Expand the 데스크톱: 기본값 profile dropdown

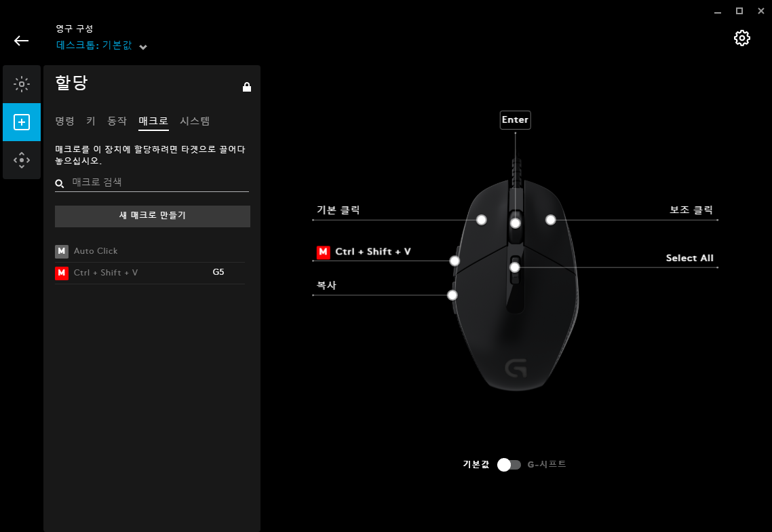point(143,47)
